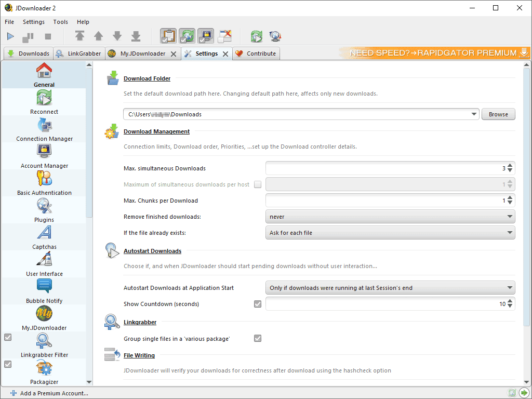Open the File menu
Image resolution: width=532 pixels, height=399 pixels.
[x=9, y=22]
